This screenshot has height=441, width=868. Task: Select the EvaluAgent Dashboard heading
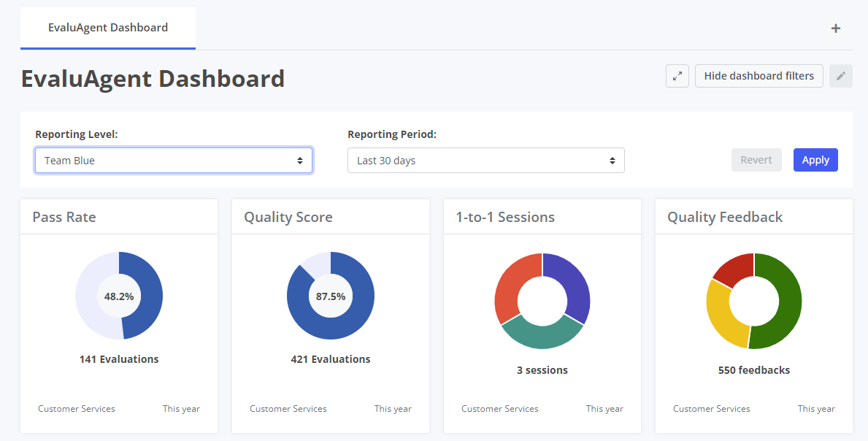pos(153,78)
